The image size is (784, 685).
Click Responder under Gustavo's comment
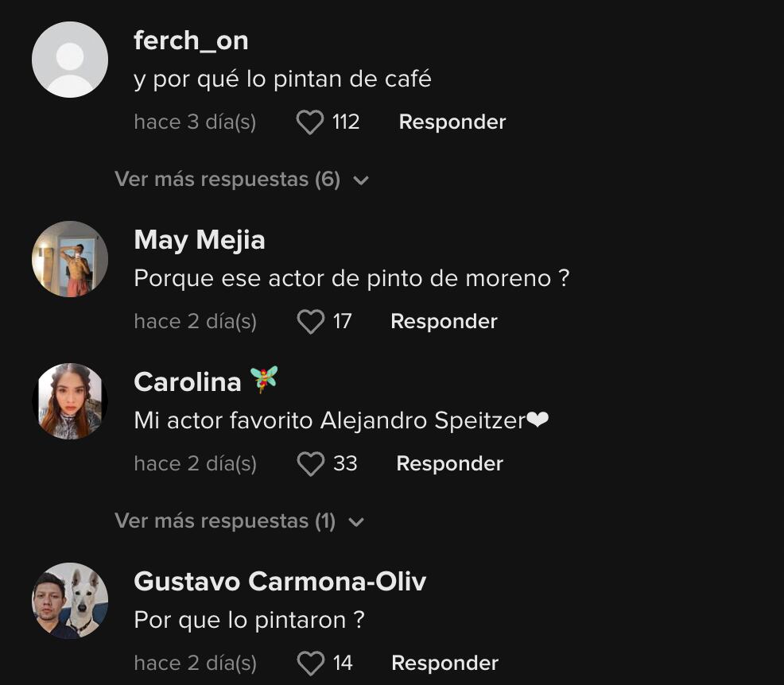pyautogui.click(x=444, y=663)
